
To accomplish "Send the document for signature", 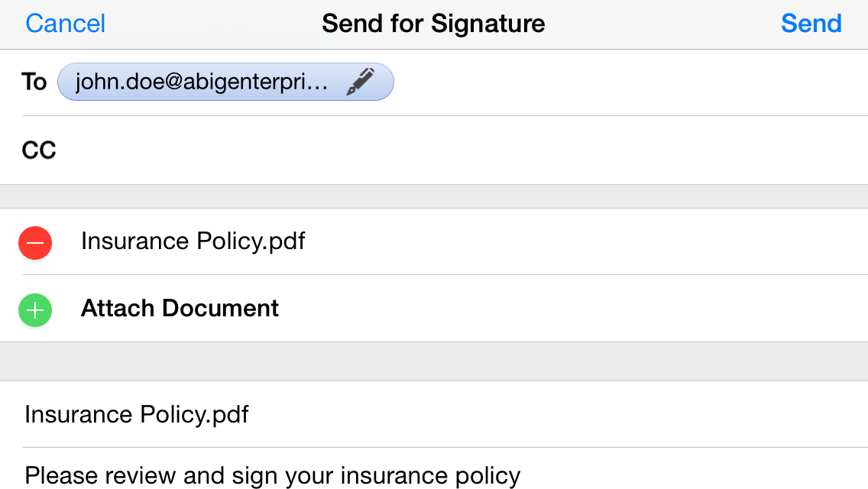I will [811, 24].
